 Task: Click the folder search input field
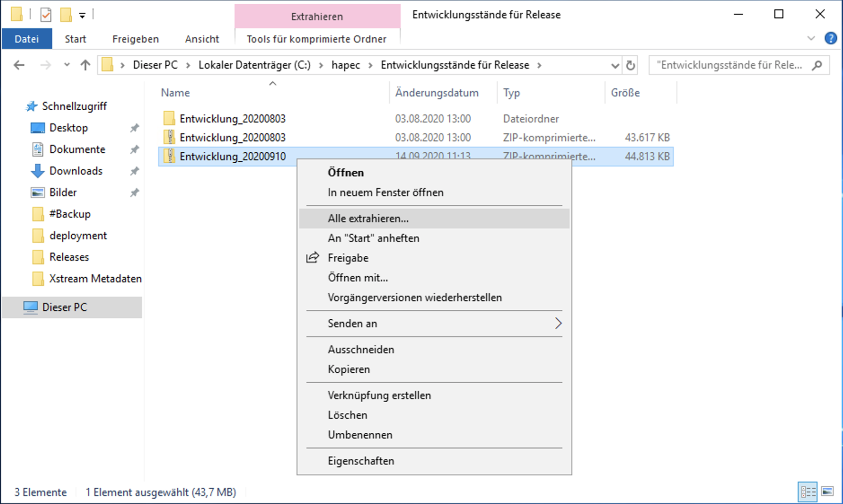(x=730, y=65)
